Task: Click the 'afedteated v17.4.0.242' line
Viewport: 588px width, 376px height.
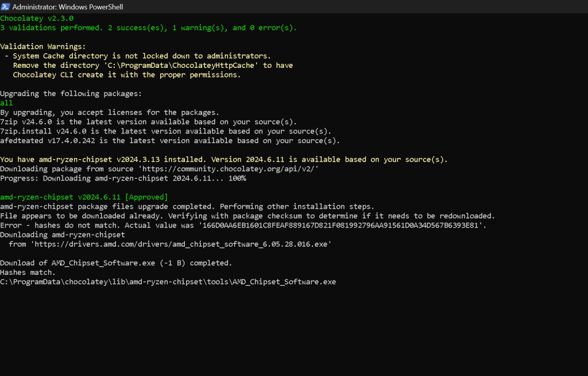Action: click(170, 140)
